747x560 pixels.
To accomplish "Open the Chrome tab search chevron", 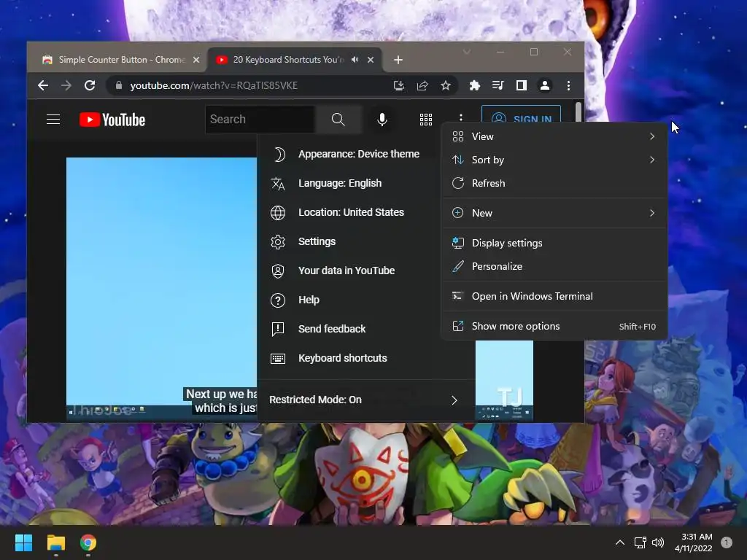I will click(467, 52).
